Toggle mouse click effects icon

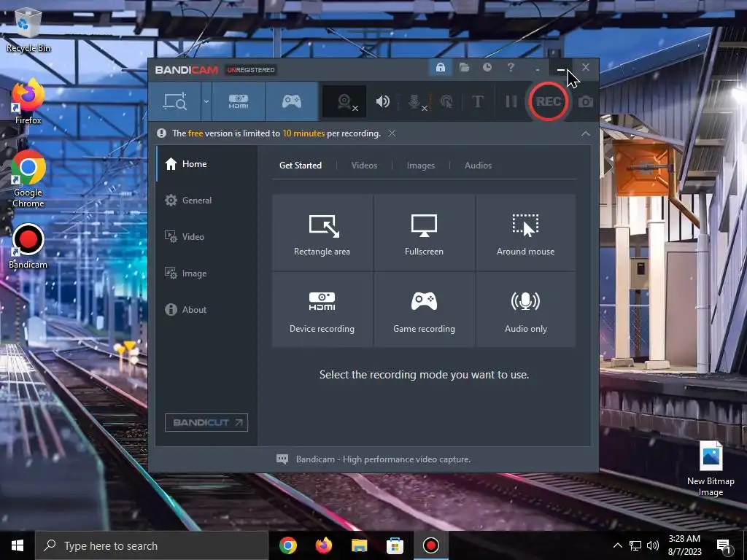pyautogui.click(x=446, y=101)
